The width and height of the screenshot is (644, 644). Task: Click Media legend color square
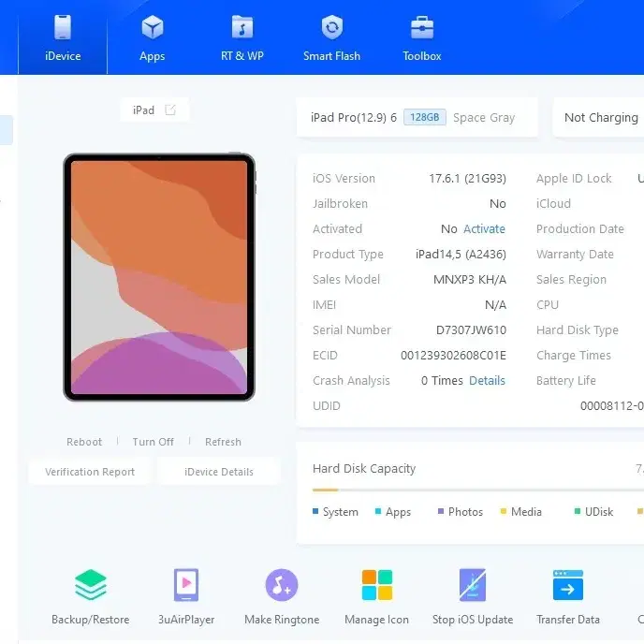click(504, 511)
